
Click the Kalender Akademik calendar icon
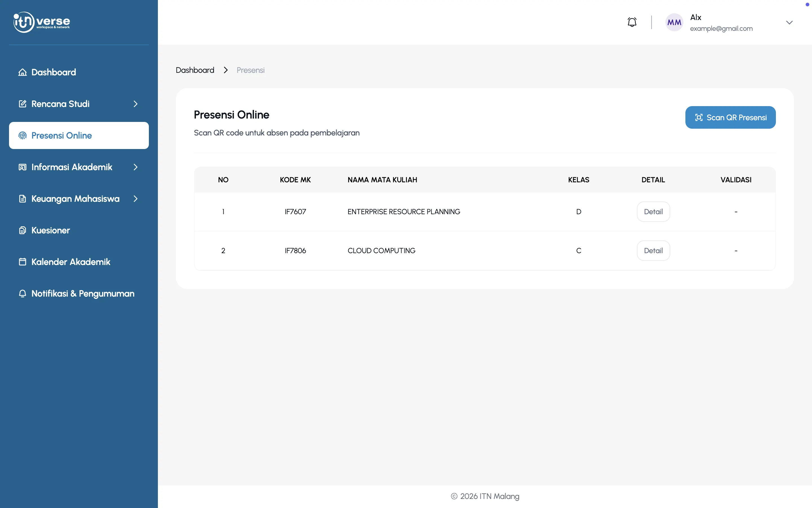(23, 262)
